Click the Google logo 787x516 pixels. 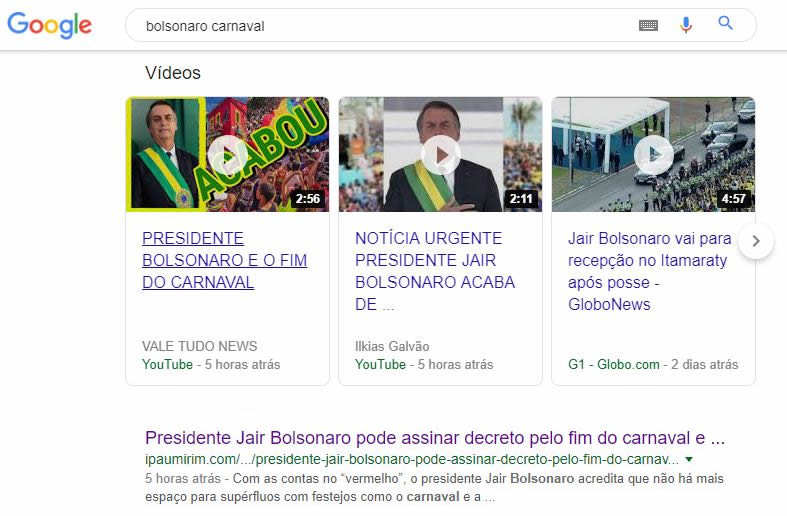(49, 25)
